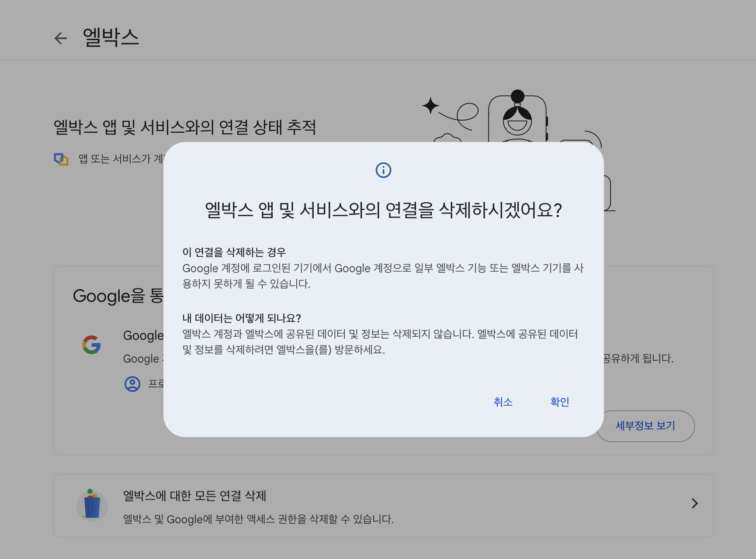Viewport: 756px width, 559px height.
Task: Click the Google G logo in the sign-in card
Action: pos(92,345)
